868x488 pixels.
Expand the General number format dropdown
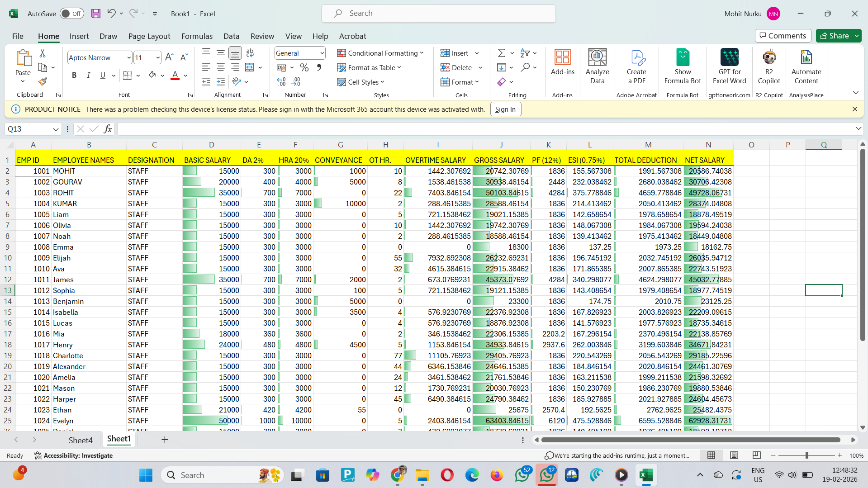322,53
